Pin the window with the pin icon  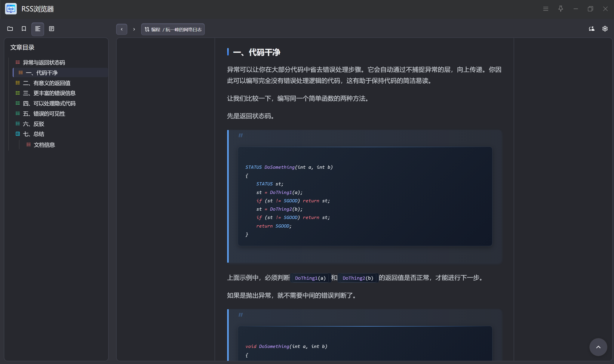(x=561, y=9)
